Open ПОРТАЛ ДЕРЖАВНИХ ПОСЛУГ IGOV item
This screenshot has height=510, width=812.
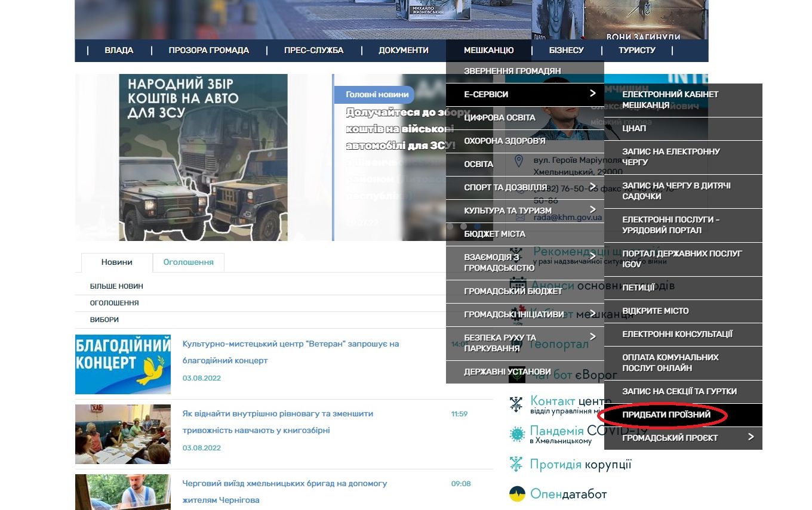tap(683, 259)
